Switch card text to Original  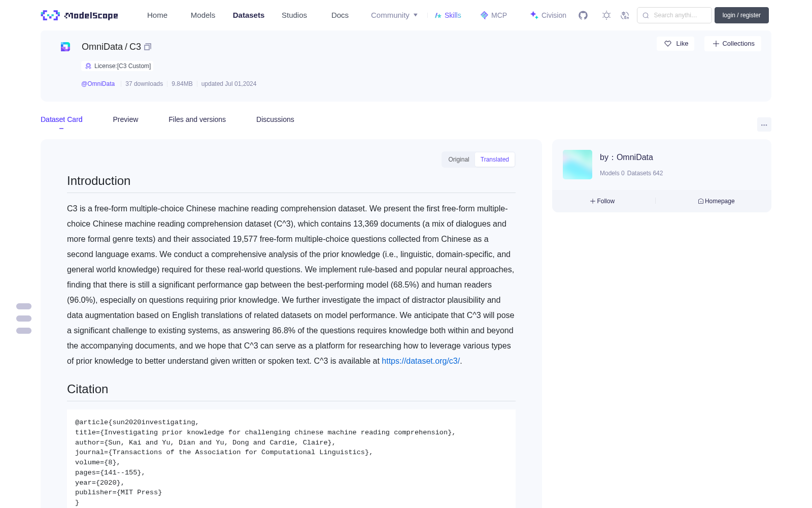(459, 160)
